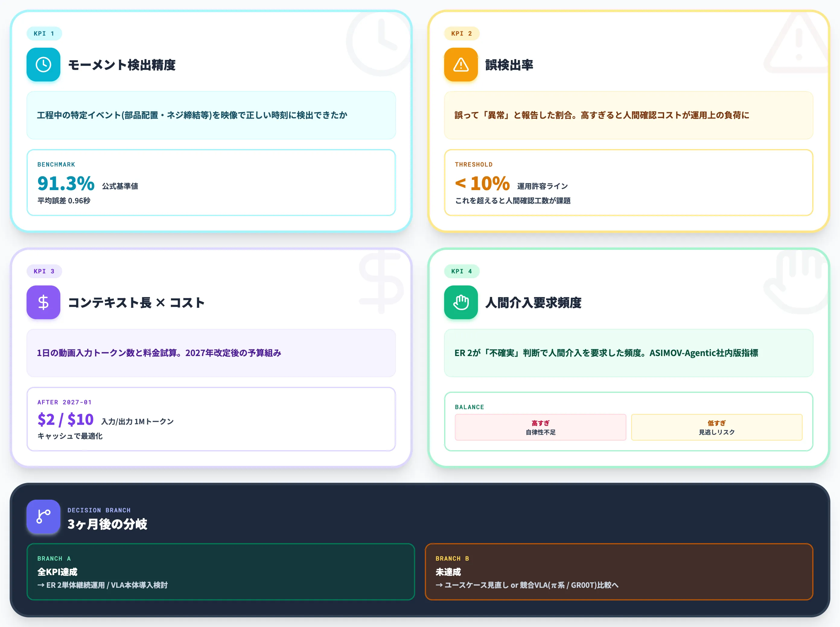Click the branch icon next to 3ヶ月後の分岐
This screenshot has height=627, width=840.
pyautogui.click(x=43, y=517)
